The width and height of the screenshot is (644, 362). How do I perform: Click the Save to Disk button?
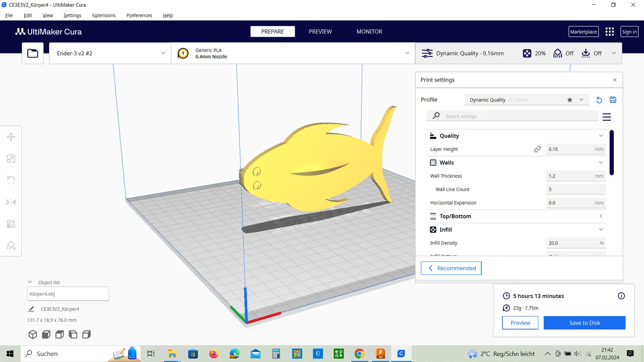coord(584,323)
